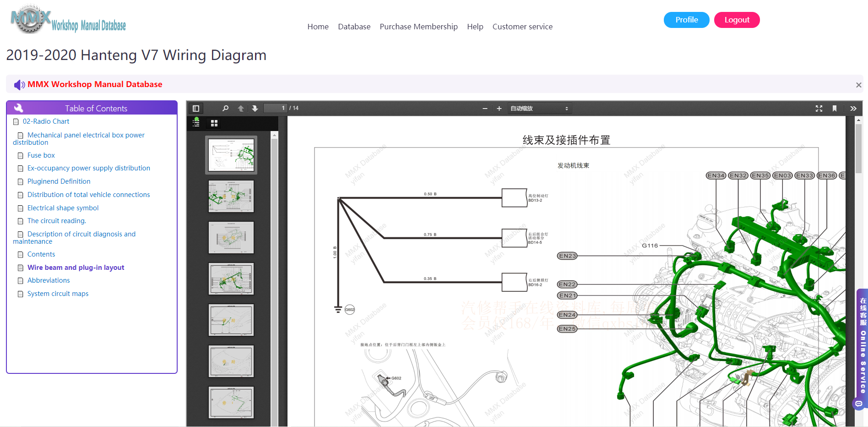Click the MMX Workshop Manual Database logo

[68, 19]
